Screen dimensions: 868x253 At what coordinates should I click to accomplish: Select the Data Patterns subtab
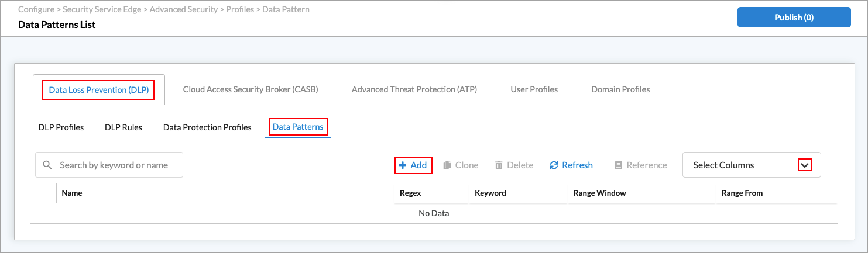pyautogui.click(x=298, y=127)
